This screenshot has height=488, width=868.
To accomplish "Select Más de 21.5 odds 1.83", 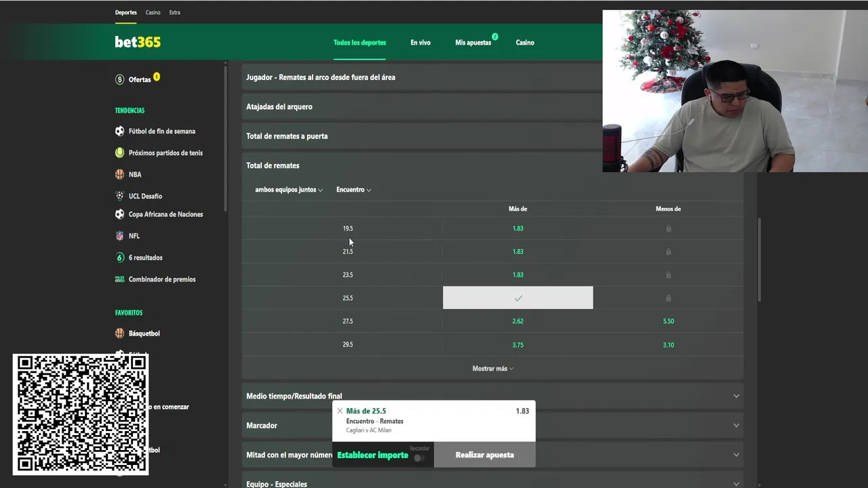I will (x=518, y=251).
